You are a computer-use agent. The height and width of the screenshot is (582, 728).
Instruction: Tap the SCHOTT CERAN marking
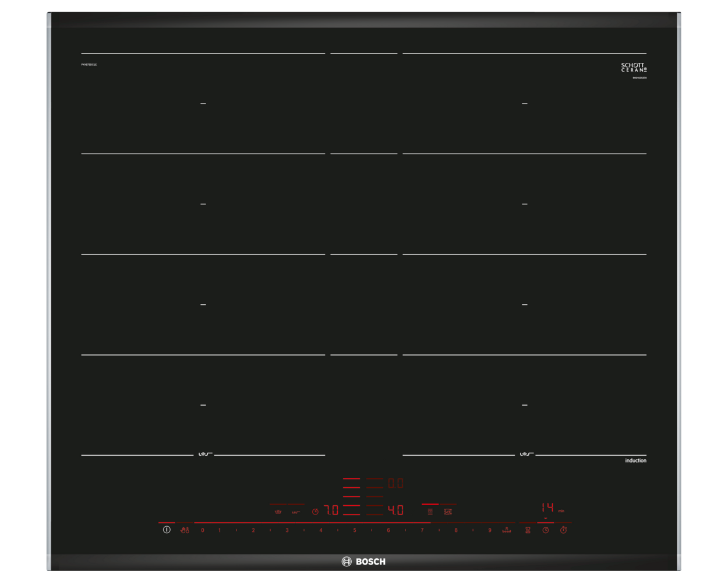[x=634, y=68]
